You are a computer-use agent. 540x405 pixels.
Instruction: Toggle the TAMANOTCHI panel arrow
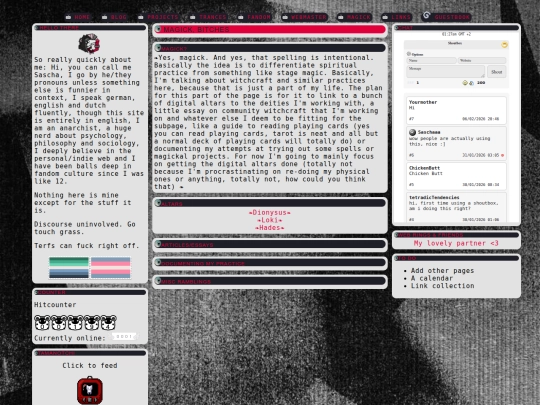[37, 353]
